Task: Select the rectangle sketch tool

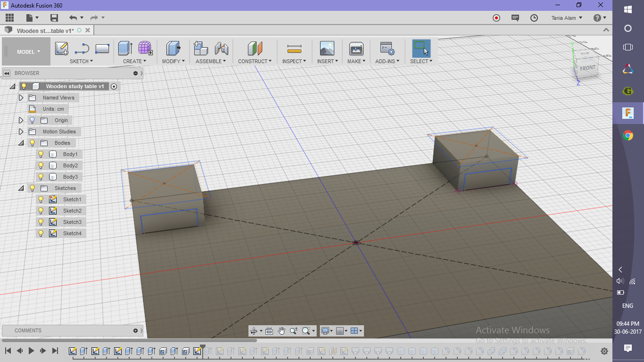Action: 102,49
